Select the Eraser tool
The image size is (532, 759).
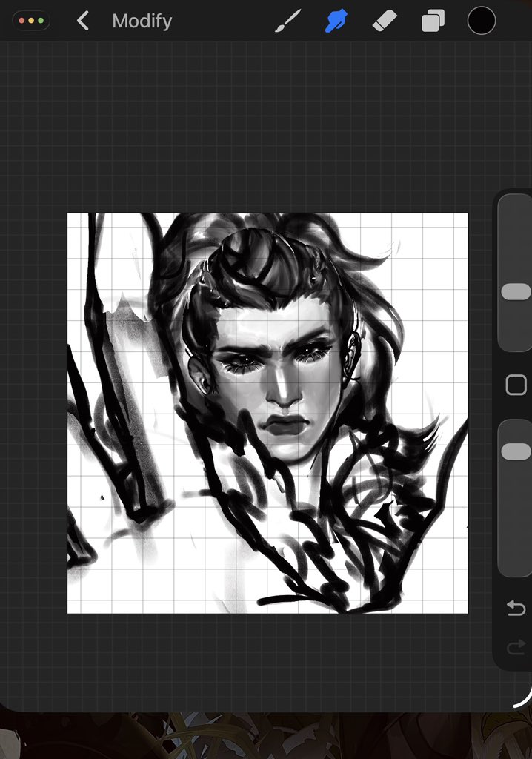[x=385, y=21]
